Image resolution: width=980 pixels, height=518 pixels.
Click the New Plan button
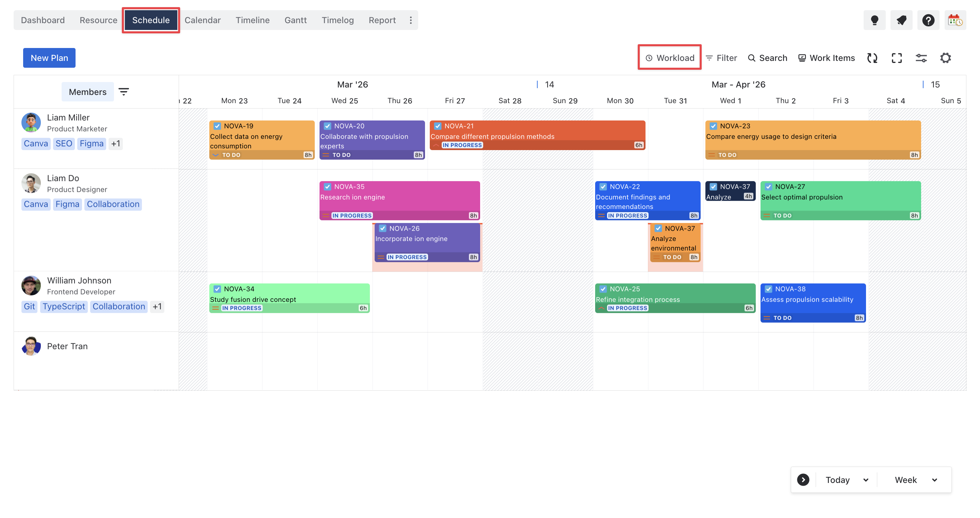point(49,58)
